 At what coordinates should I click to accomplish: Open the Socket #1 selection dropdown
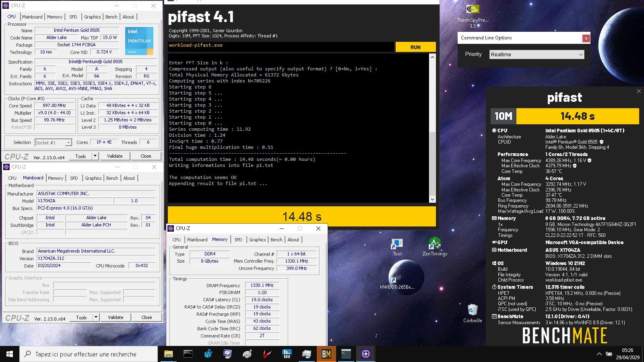click(53, 142)
